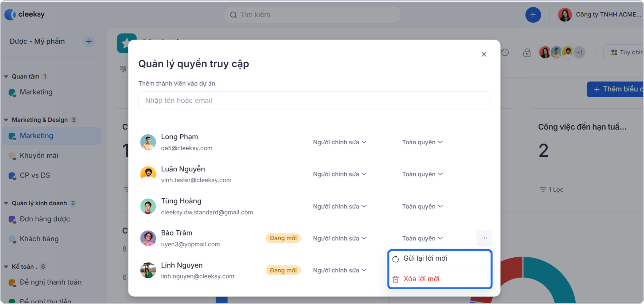This screenshot has height=304, width=644.
Task: Open role dropdown for Bảo Trâm
Action: (x=340, y=238)
